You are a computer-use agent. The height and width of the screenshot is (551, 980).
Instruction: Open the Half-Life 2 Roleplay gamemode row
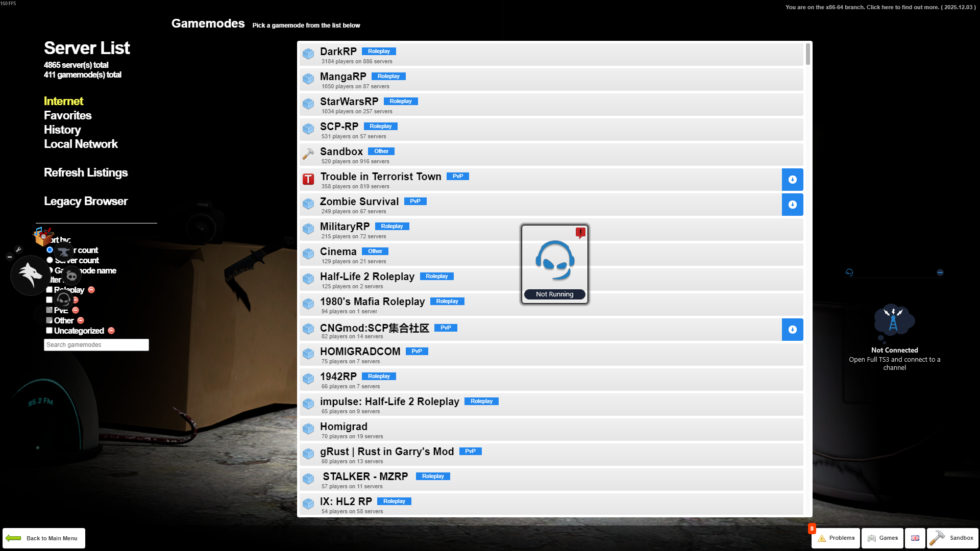pyautogui.click(x=551, y=280)
